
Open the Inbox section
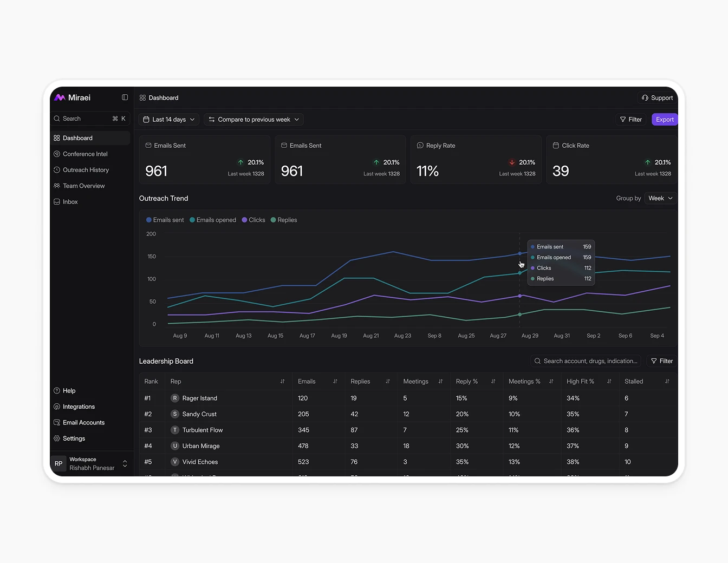point(70,201)
